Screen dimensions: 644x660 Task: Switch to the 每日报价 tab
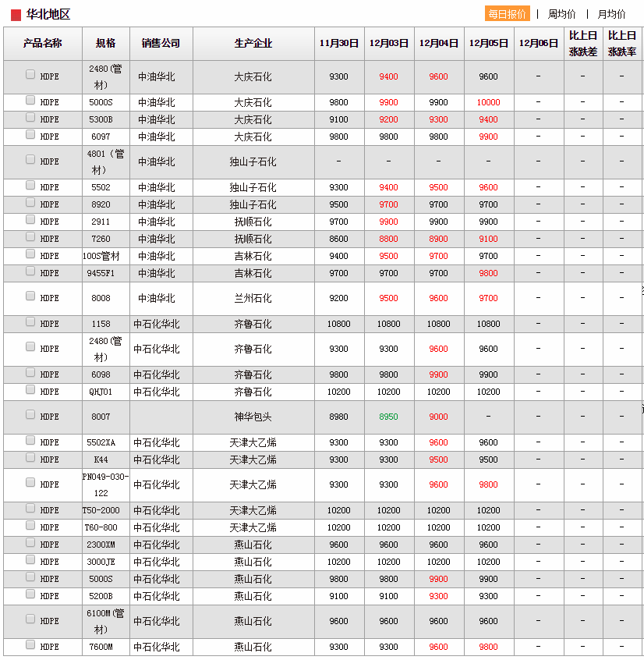507,14
